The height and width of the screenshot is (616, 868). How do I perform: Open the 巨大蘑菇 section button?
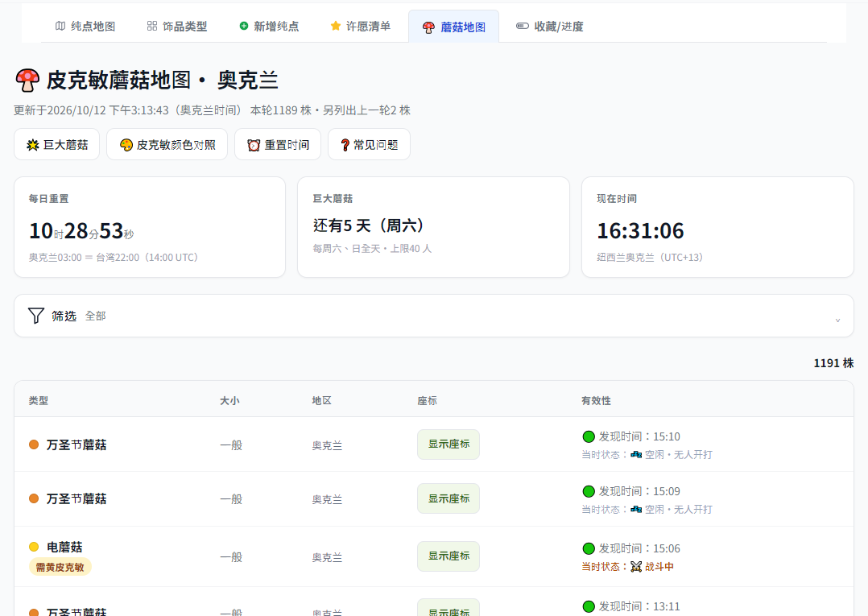click(x=56, y=144)
